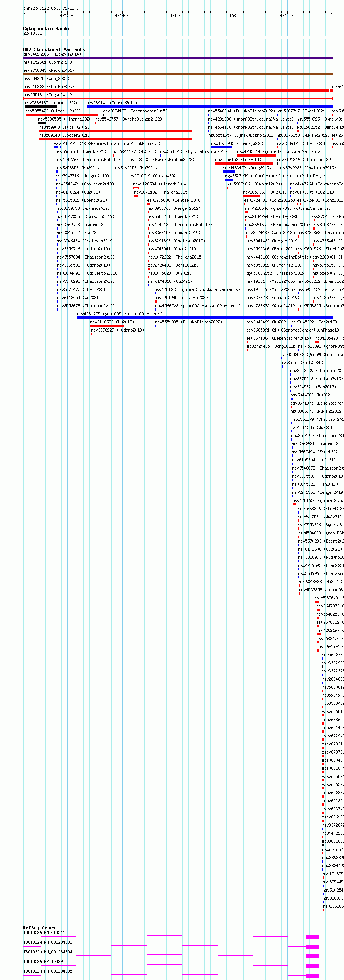Select nsv2804492 (Huddleston2016) label
Screen dimensions: 344x980
coord(89,273)
